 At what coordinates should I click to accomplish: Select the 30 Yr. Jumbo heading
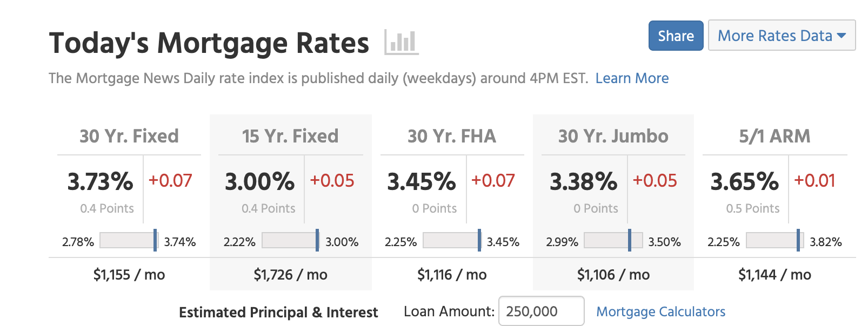pyautogui.click(x=613, y=136)
